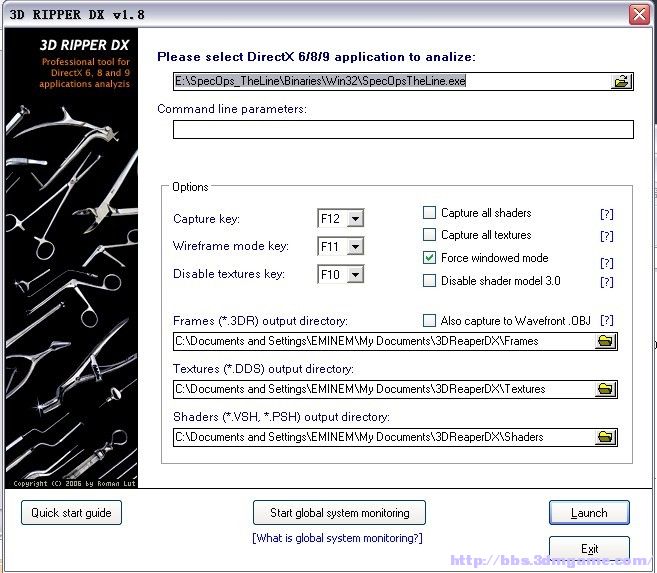Click 'Shaders (*.VSH, *.PSH) output directory:' label
Image resolution: width=657 pixels, height=573 pixels.
point(281,417)
